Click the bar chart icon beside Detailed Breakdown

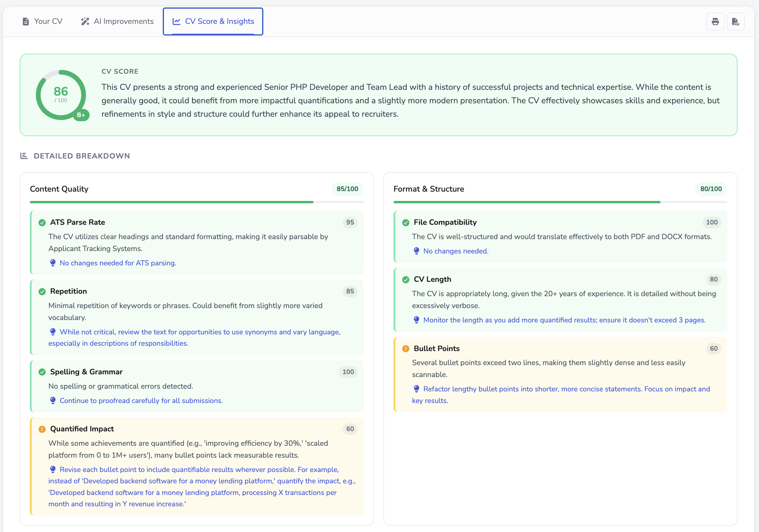(x=24, y=156)
